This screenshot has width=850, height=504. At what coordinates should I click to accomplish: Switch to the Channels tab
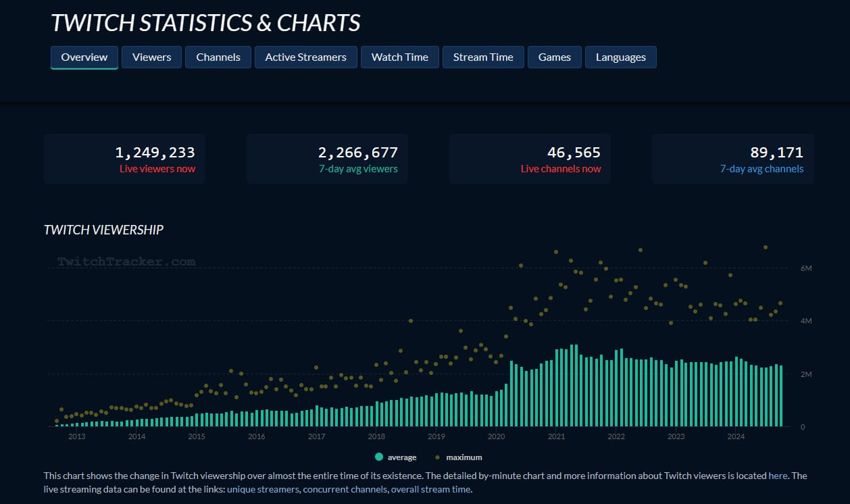218,57
